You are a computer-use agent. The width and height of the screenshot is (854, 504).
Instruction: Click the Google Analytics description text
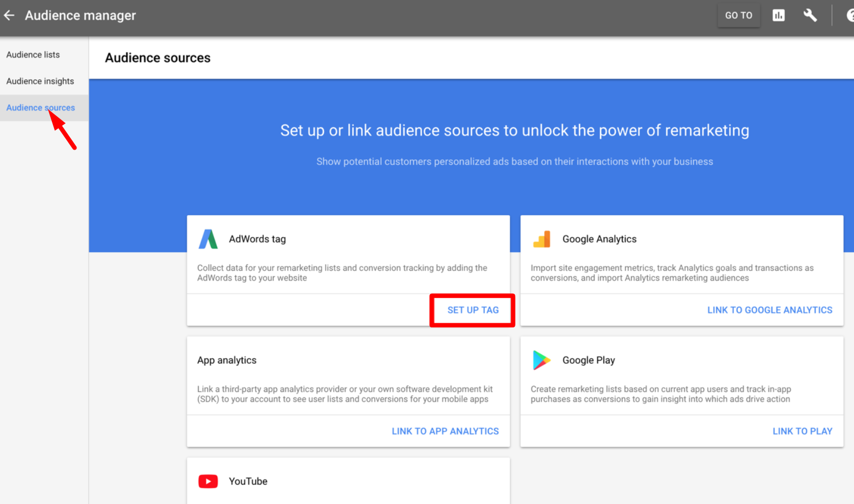(672, 273)
